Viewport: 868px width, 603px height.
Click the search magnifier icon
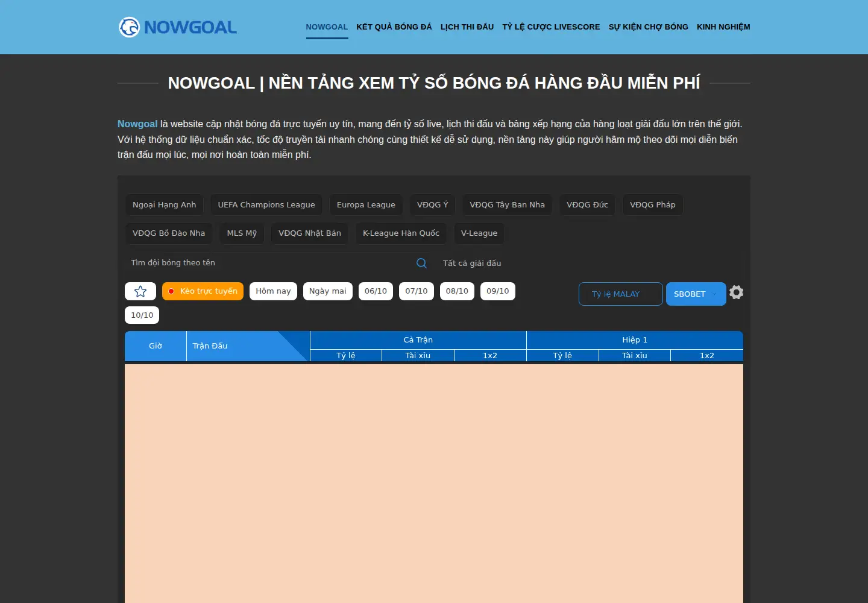click(x=421, y=263)
